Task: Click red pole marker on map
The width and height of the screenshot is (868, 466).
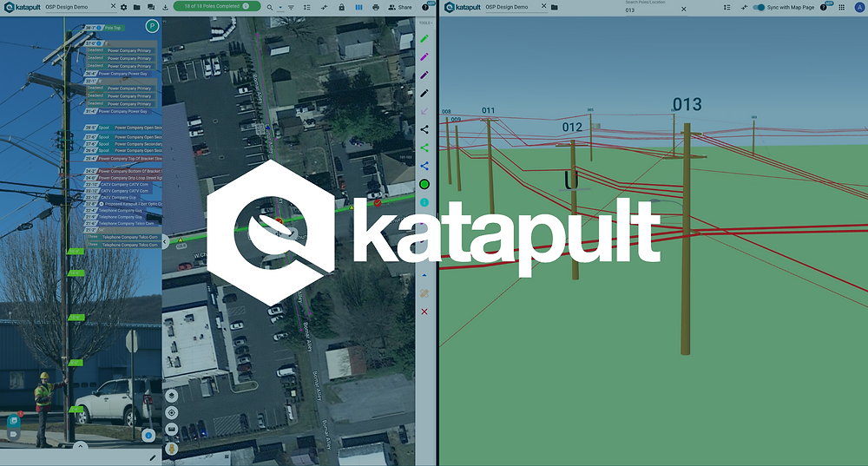Action: [378, 203]
